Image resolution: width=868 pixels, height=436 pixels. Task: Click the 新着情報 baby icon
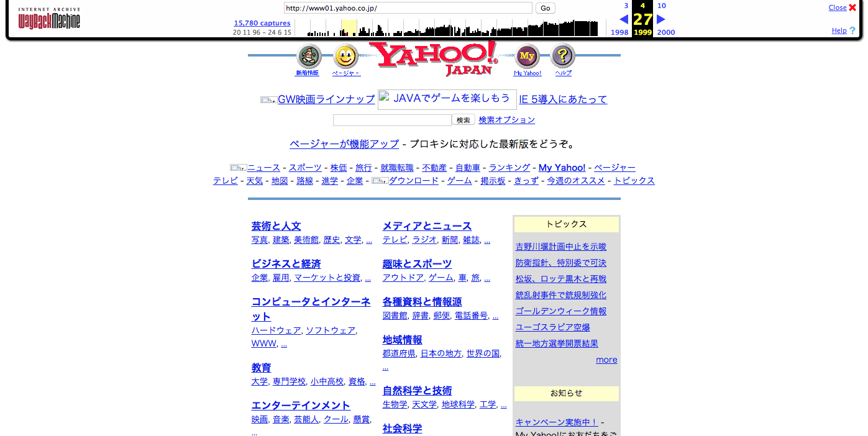coord(309,57)
